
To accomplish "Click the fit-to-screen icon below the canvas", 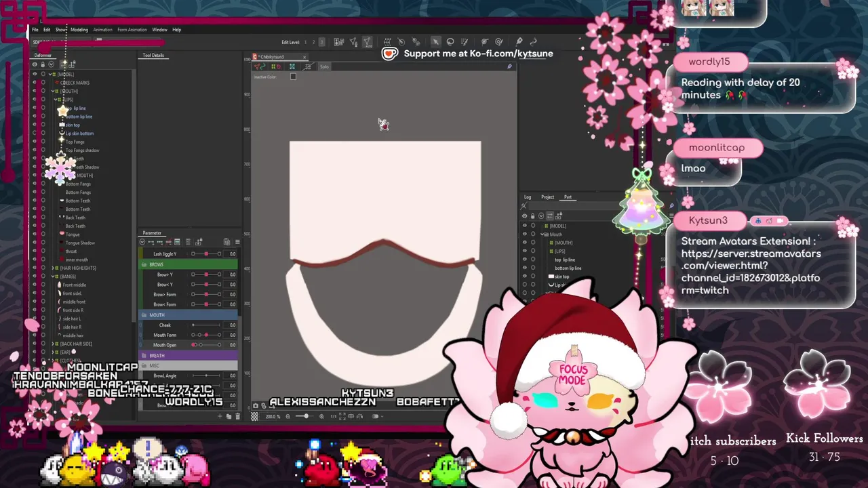I will click(342, 416).
